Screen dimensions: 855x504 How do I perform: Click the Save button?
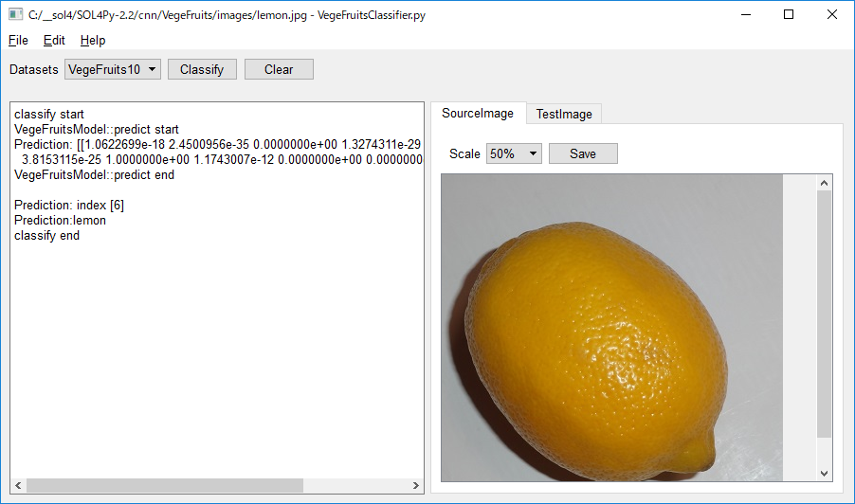[583, 153]
